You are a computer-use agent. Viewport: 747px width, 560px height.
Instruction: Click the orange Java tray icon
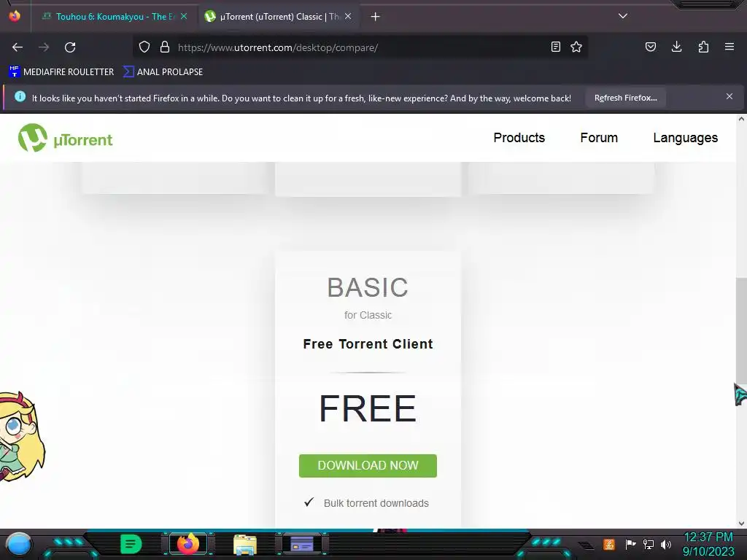pyautogui.click(x=608, y=544)
